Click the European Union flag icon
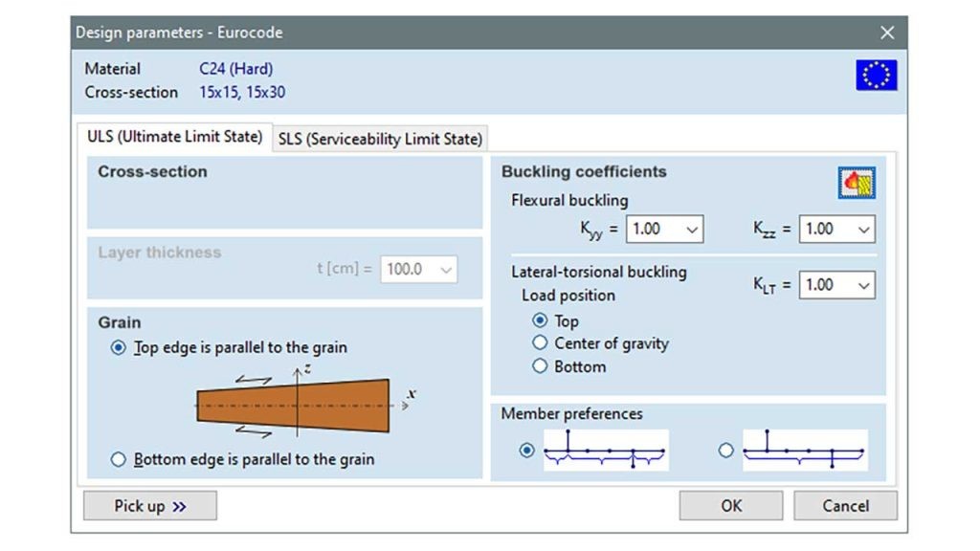The width and height of the screenshot is (980, 551). [876, 75]
